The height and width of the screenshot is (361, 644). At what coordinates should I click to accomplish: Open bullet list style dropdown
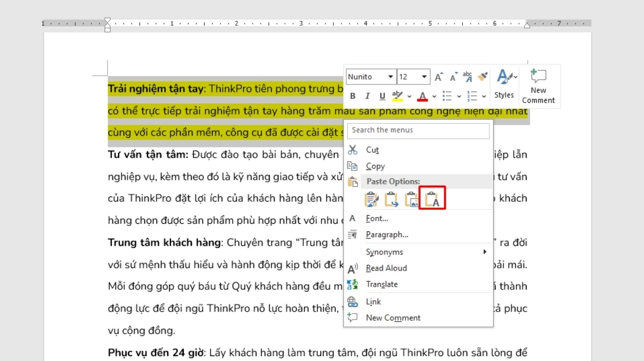coord(459,96)
